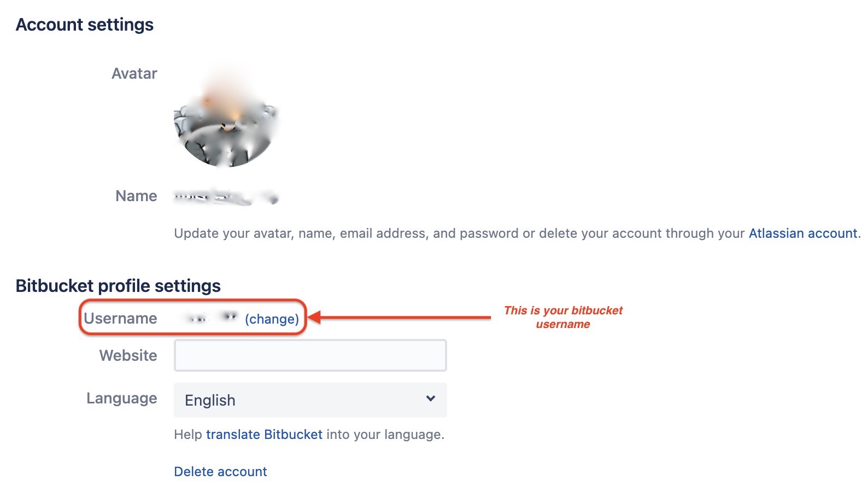Viewport: 868px width, 504px height.
Task: Open the Atlassian account link
Action: click(x=802, y=233)
